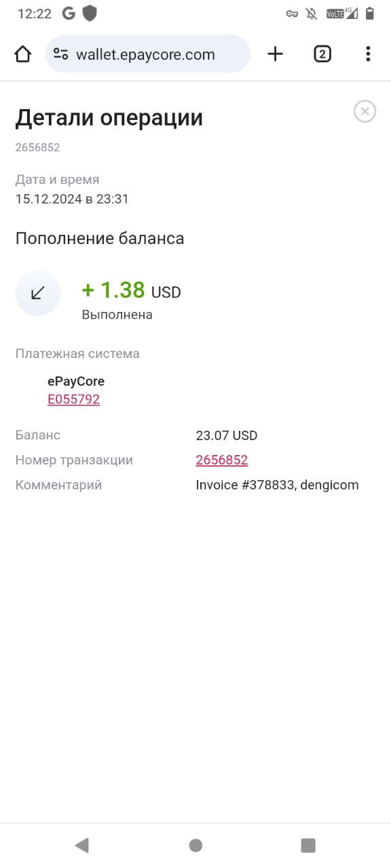The image size is (391, 868).
Task: Tap the Android home circle button
Action: pos(195,845)
